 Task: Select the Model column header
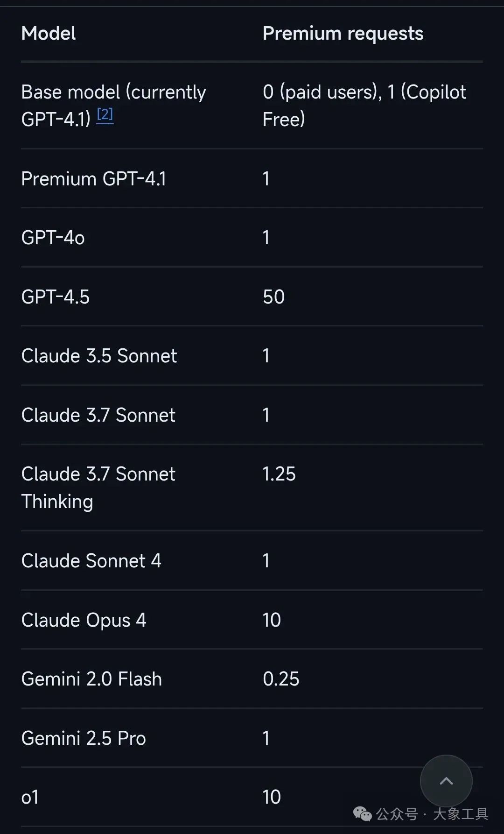tap(49, 34)
